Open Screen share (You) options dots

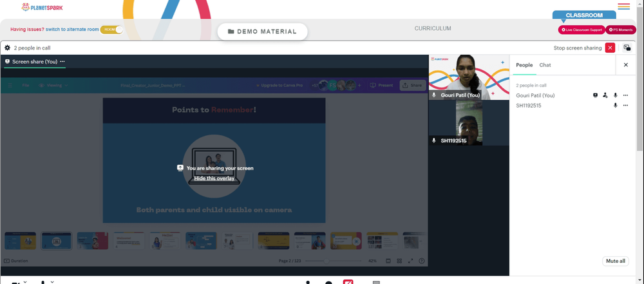62,62
